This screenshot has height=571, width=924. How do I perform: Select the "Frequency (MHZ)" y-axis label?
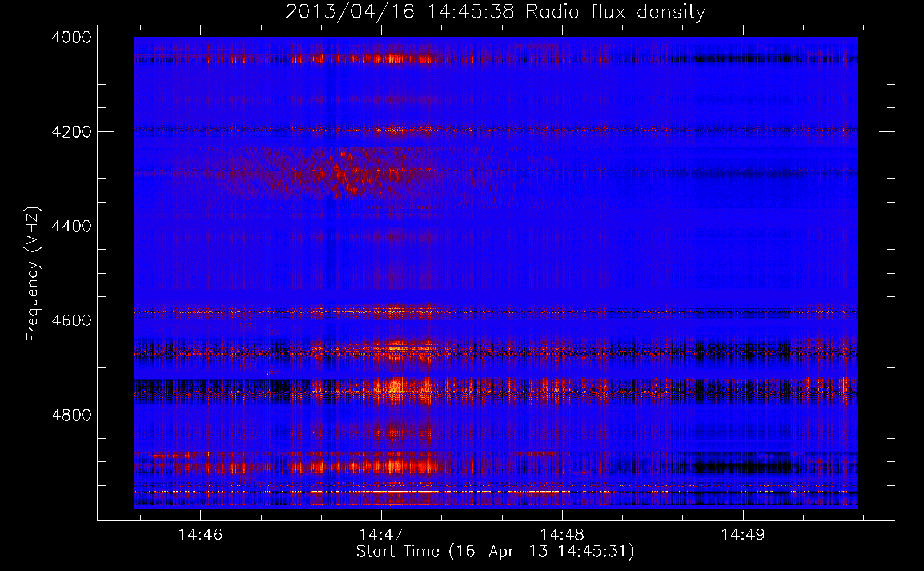tap(32, 274)
